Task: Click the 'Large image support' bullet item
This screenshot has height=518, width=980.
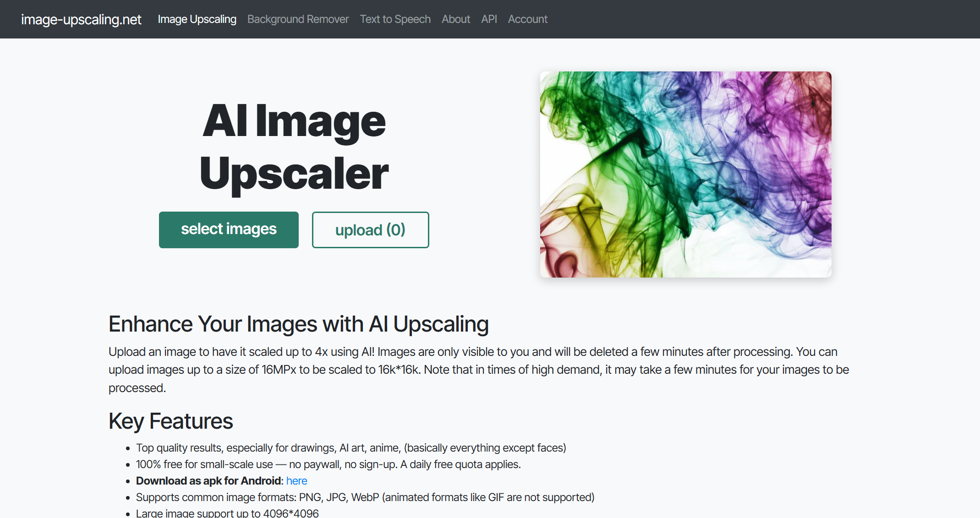Action: (227, 513)
